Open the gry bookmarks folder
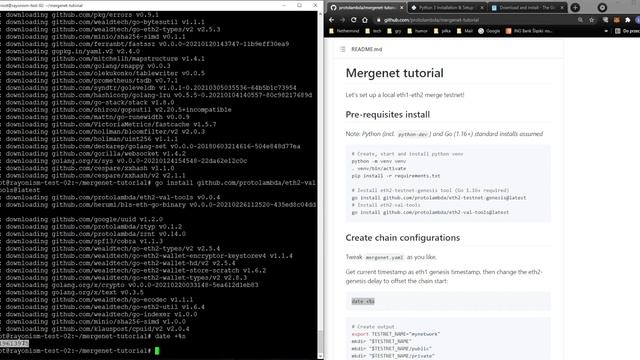640x360 pixels. click(x=394, y=31)
